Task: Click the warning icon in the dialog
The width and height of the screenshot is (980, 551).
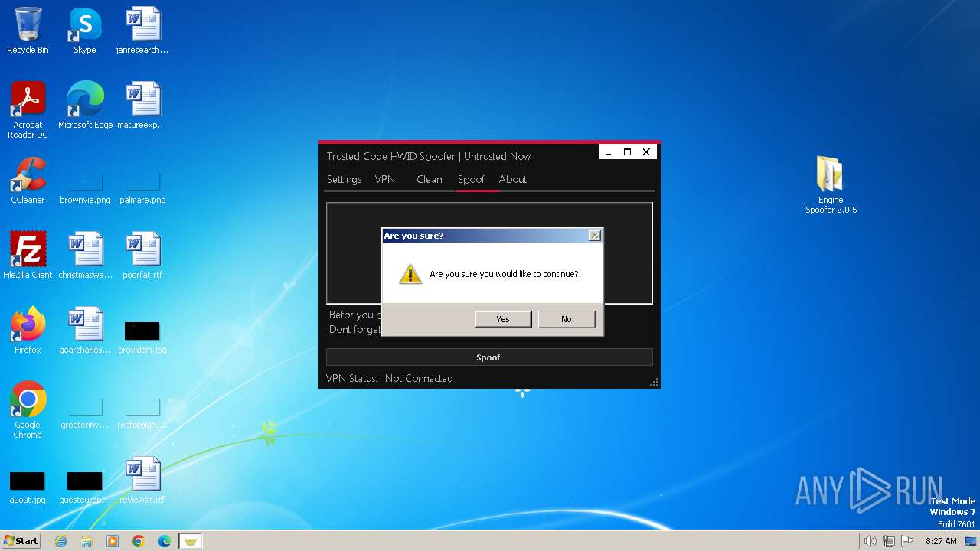Action: [410, 274]
